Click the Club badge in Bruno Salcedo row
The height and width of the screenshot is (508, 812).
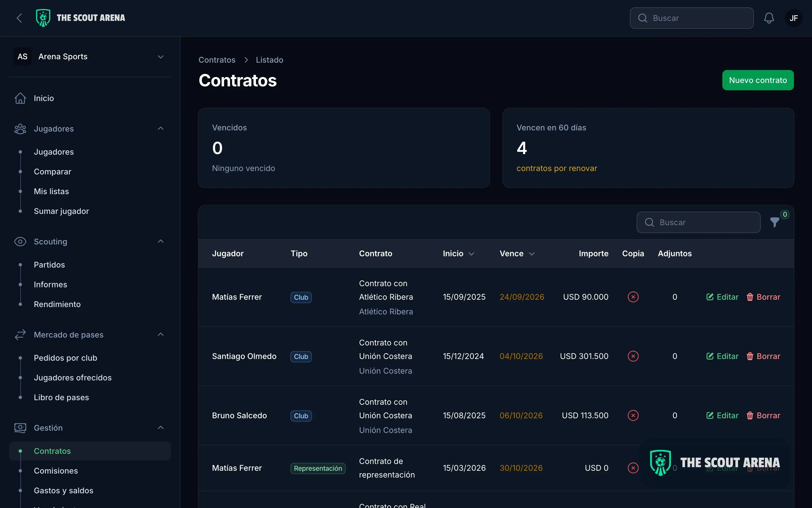click(301, 416)
